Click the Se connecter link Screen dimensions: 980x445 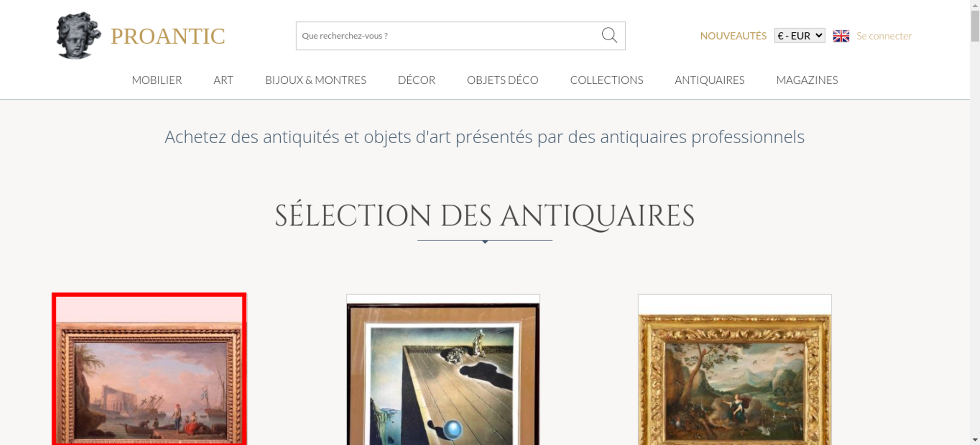coord(884,36)
